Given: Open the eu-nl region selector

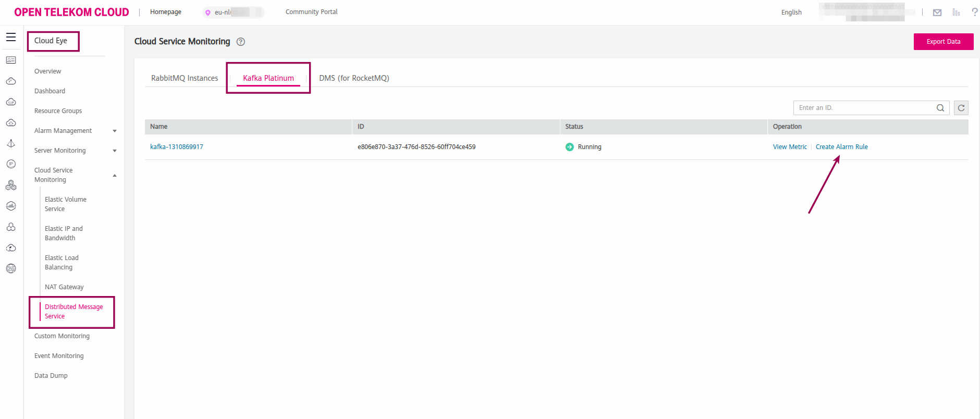Looking at the screenshot, I should 232,13.
